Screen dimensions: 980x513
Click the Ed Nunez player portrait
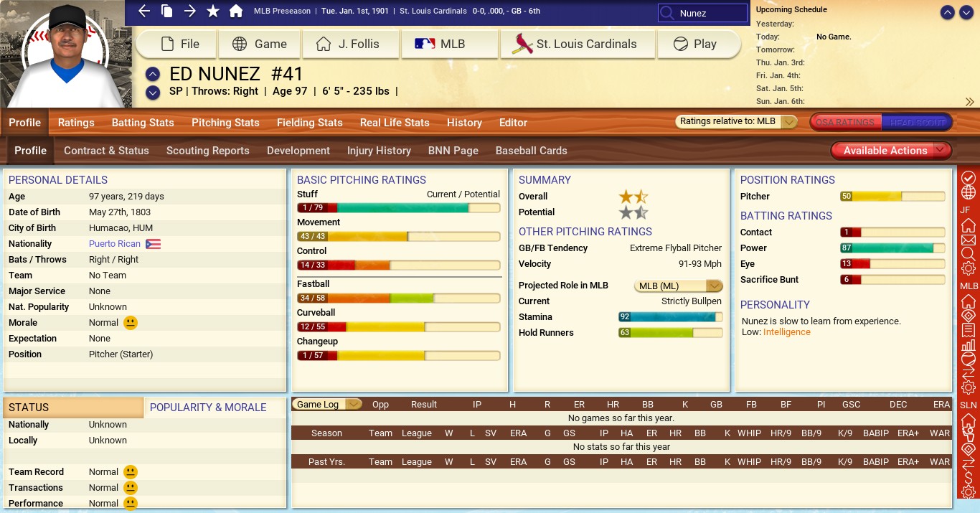click(x=65, y=55)
